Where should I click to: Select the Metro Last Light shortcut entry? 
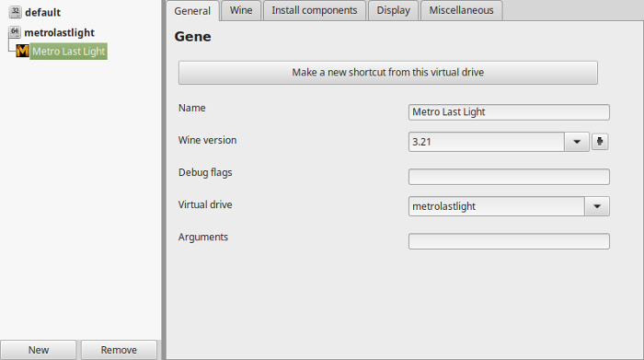click(x=69, y=52)
